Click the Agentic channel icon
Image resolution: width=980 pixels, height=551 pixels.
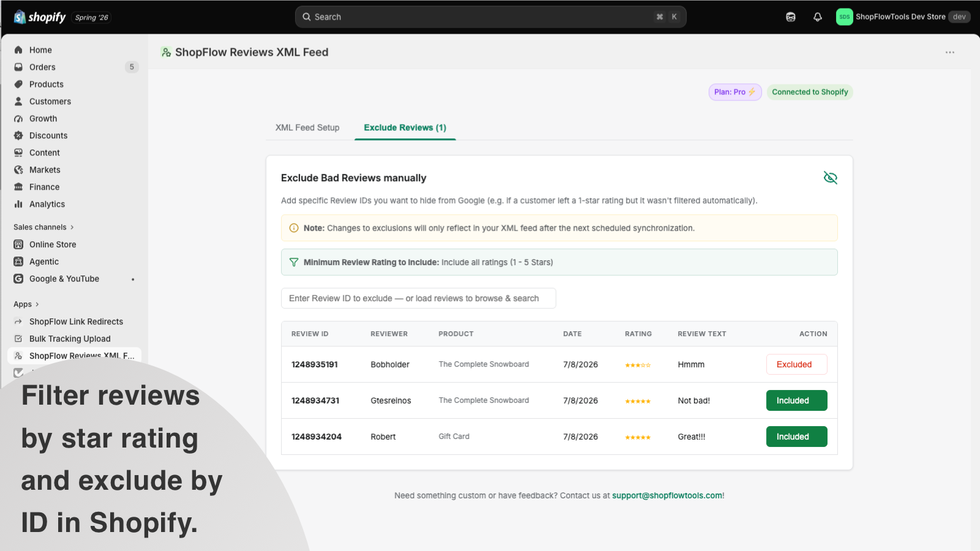(18, 261)
